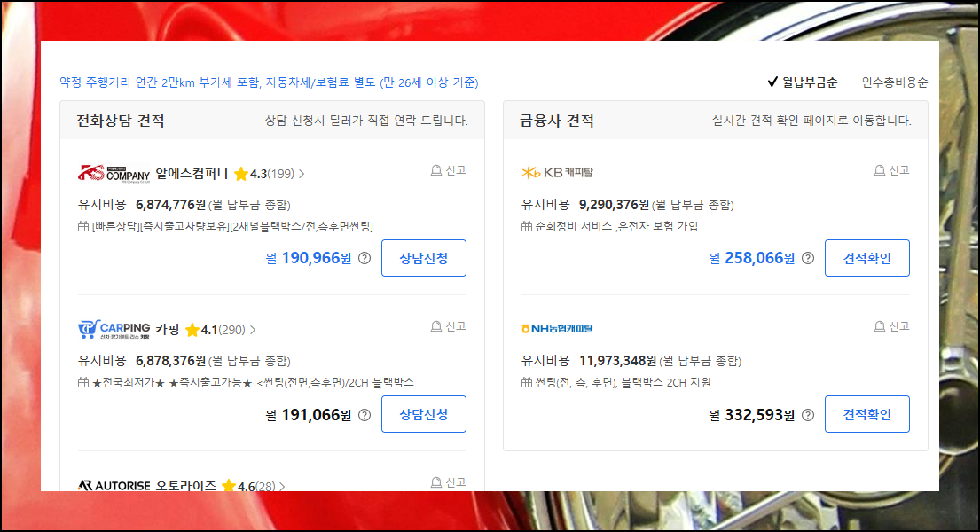
Task: Click the 금융사 견적 section header
Action: pyautogui.click(x=557, y=121)
